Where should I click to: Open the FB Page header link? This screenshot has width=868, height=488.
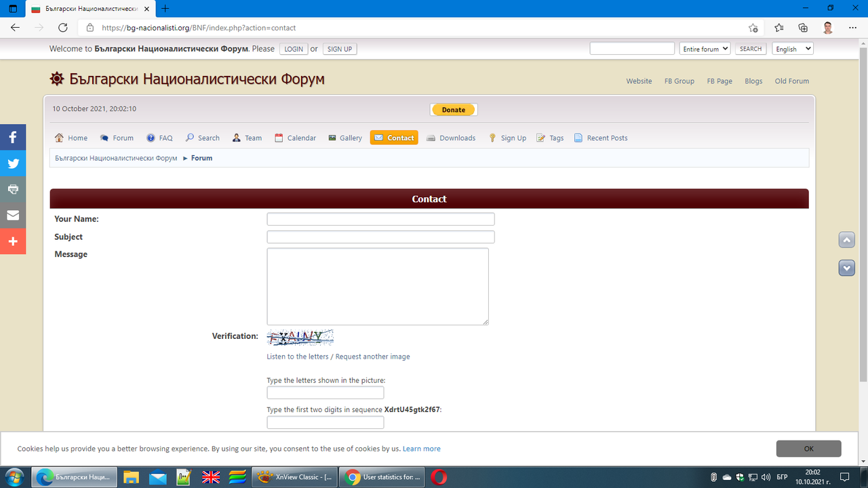point(719,81)
